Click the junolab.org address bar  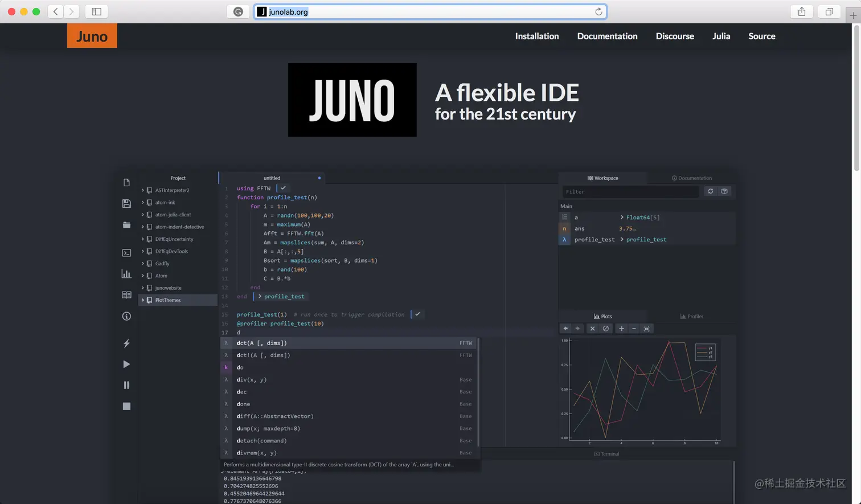point(430,11)
